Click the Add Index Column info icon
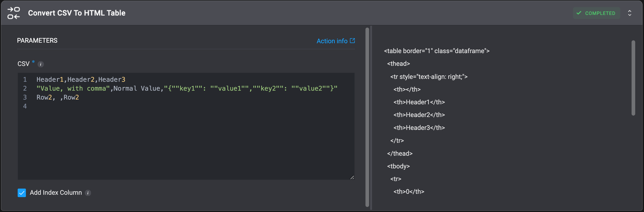 click(x=88, y=193)
